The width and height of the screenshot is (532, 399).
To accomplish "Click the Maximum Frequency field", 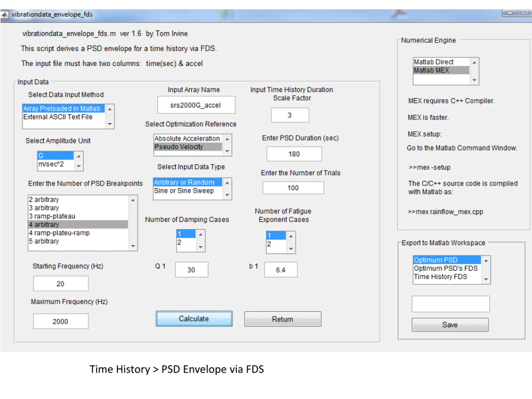I will click(61, 321).
